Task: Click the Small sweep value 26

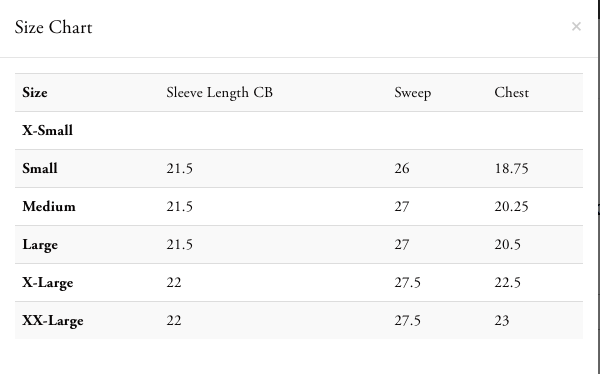Action: tap(402, 168)
